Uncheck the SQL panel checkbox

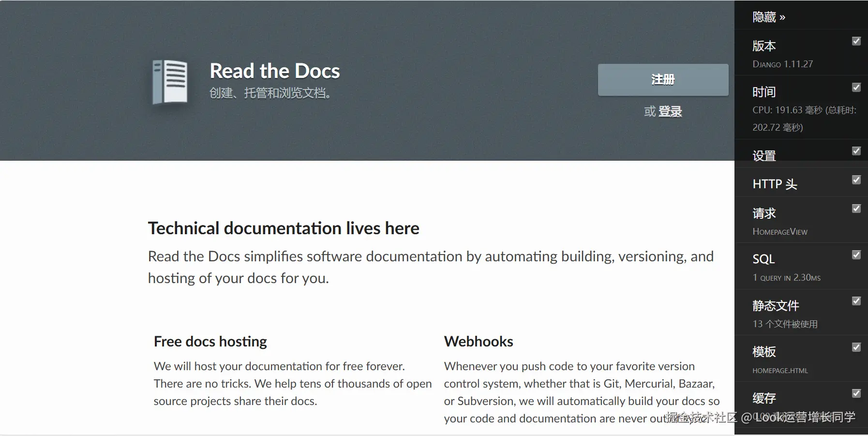[x=856, y=255]
